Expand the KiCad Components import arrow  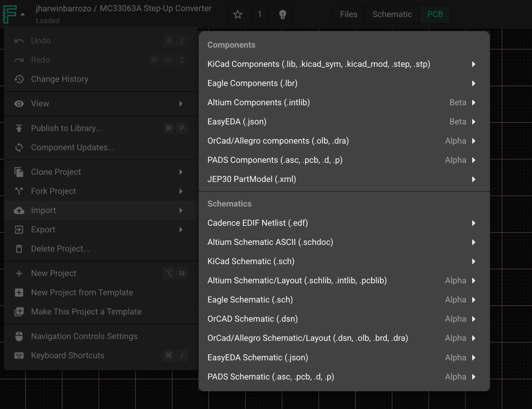pyautogui.click(x=473, y=64)
